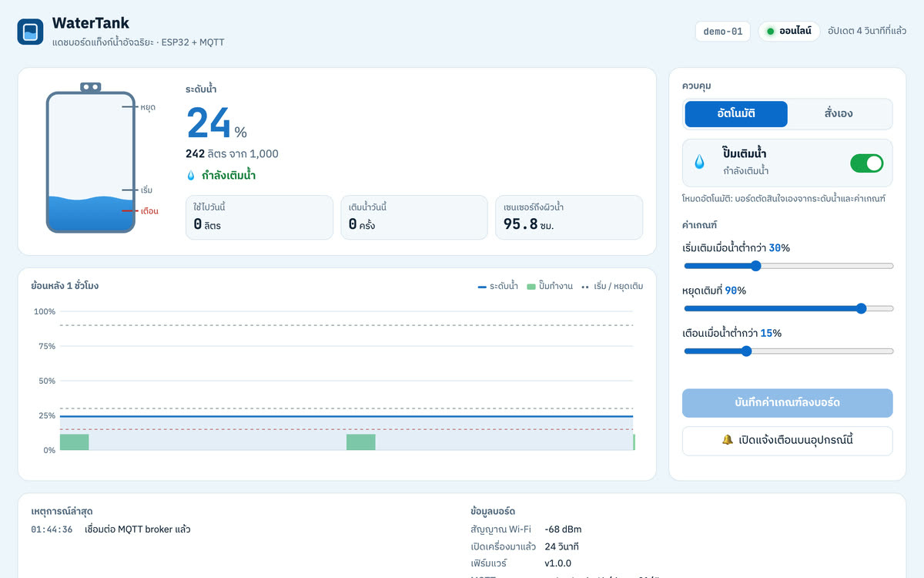Click the WaterTank title text in the header
Screen dimensions: 924x578
click(91, 23)
